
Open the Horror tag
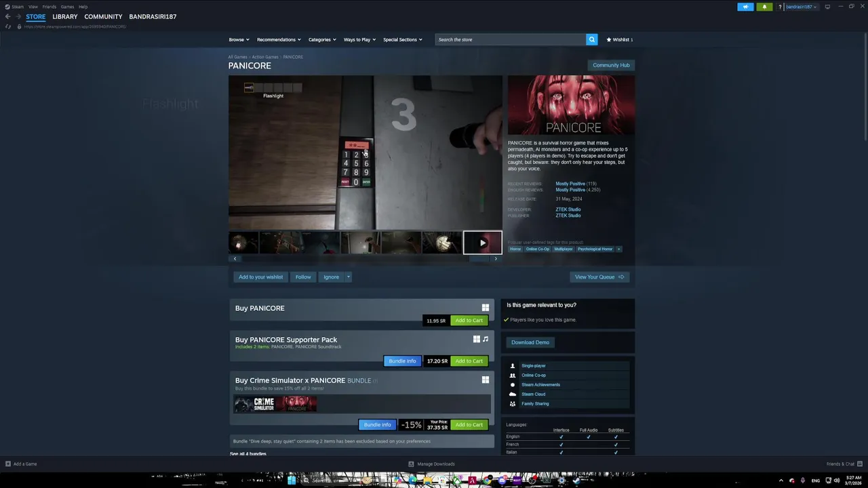(515, 249)
